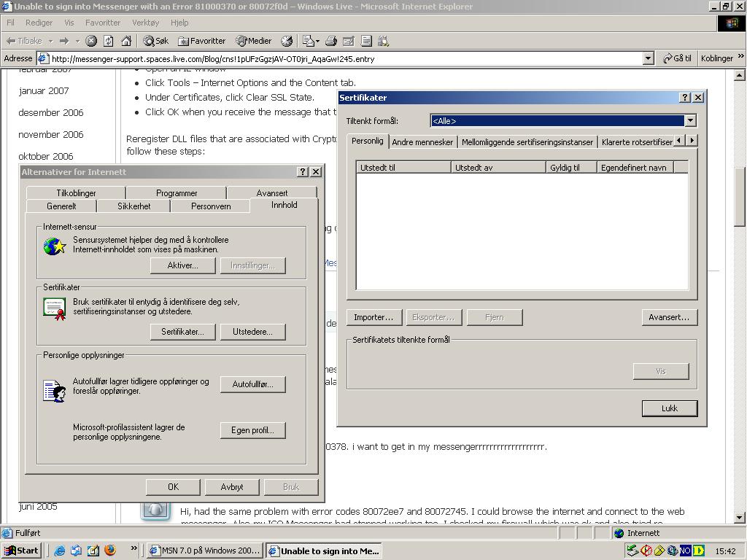Switch to MSN 7.0 på Windows taskbar window
Image resolution: width=747 pixels, height=560 pixels.
[x=205, y=551]
